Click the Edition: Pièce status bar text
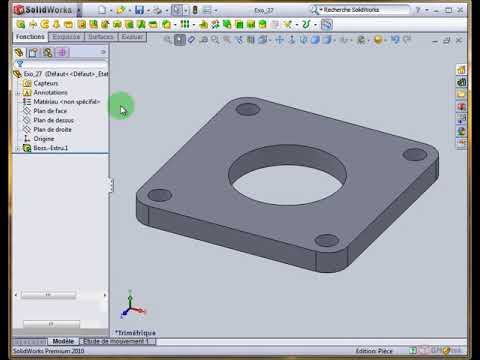The image size is (480, 360). click(x=374, y=351)
